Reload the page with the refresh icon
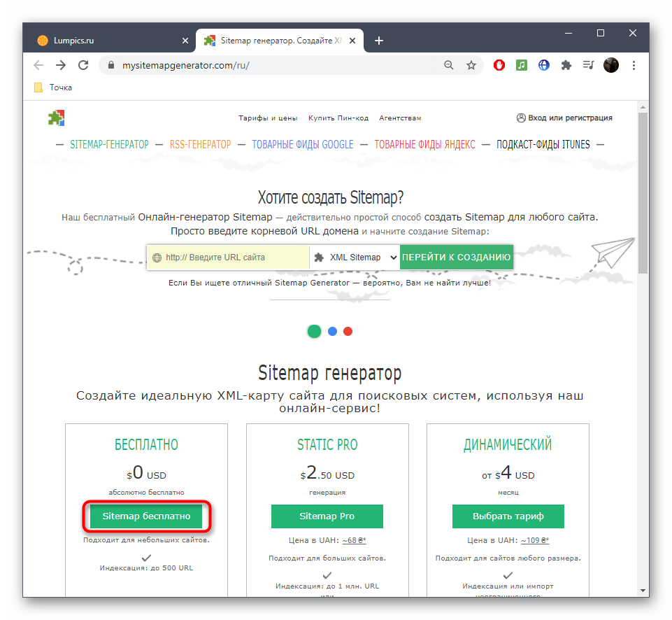 83,65
